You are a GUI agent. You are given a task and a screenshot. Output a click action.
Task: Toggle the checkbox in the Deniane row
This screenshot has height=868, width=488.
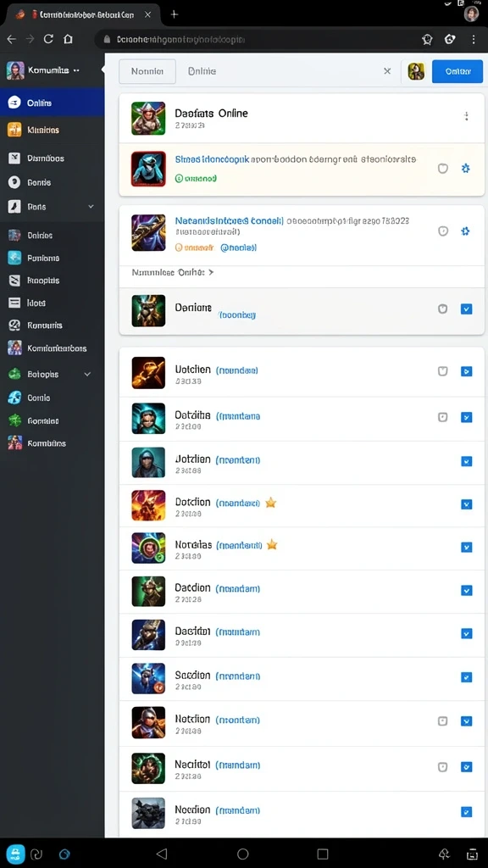(x=467, y=309)
